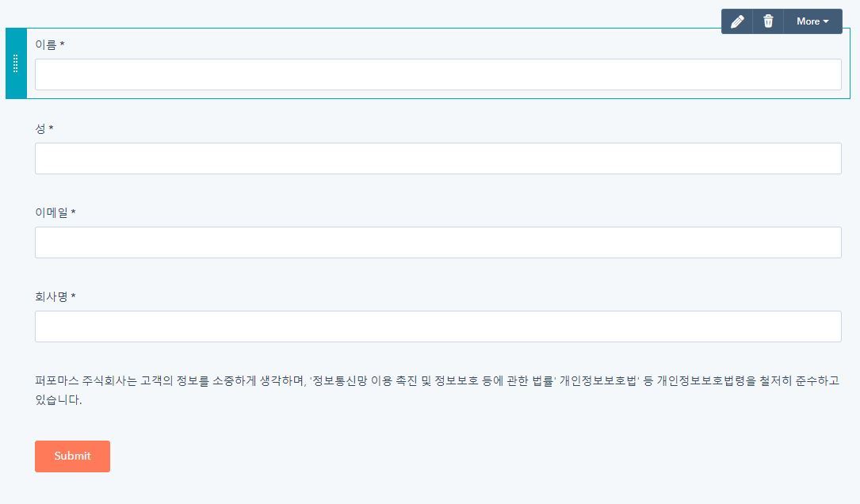Click the pencil edit icon
The width and height of the screenshot is (860, 504).
click(737, 21)
